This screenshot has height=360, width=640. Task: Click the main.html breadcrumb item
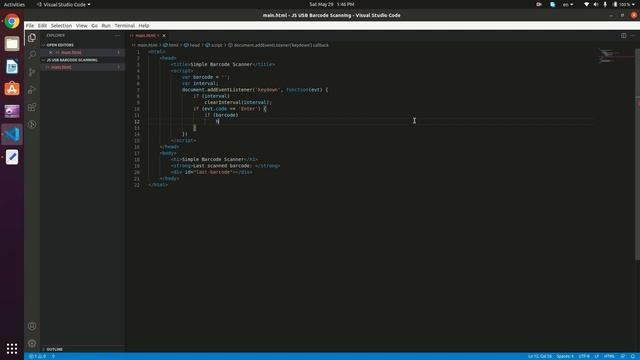point(145,45)
